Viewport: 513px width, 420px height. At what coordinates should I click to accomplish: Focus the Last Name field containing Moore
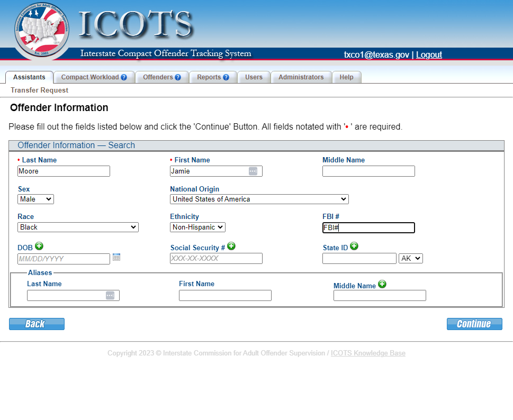64,171
